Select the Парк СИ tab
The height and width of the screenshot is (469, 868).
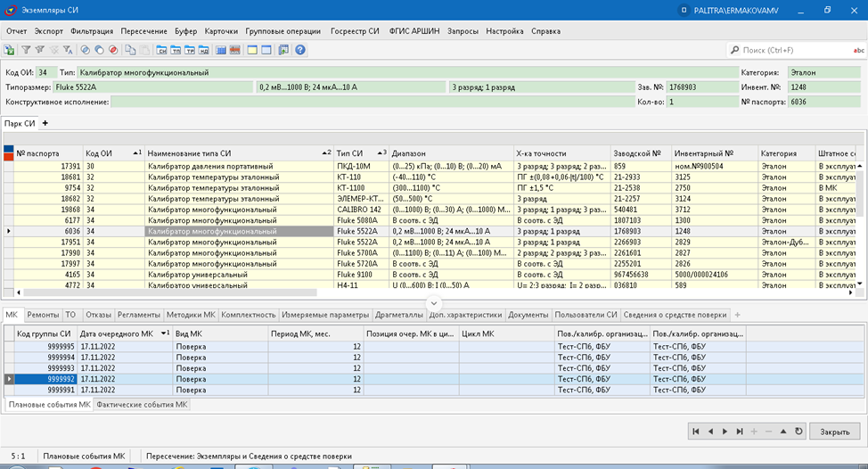20,123
